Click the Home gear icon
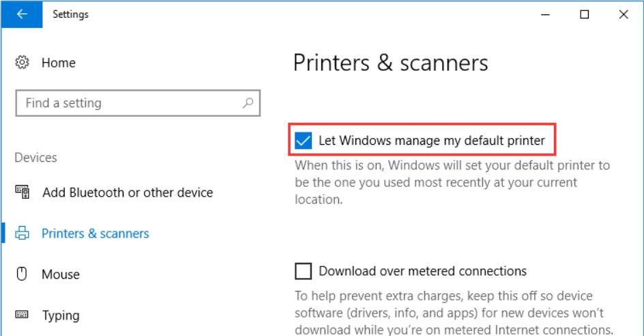Viewport: 644px width, 336px height. (23, 63)
